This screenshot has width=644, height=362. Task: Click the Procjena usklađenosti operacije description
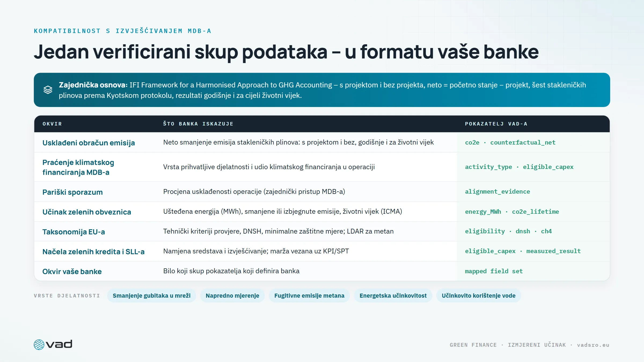pyautogui.click(x=254, y=192)
